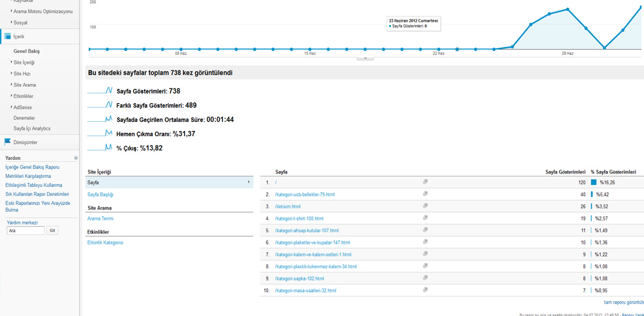Open /kategori-plastik-tukenmez-kalem-34.html link
The image size is (644, 316).
click(316, 266)
